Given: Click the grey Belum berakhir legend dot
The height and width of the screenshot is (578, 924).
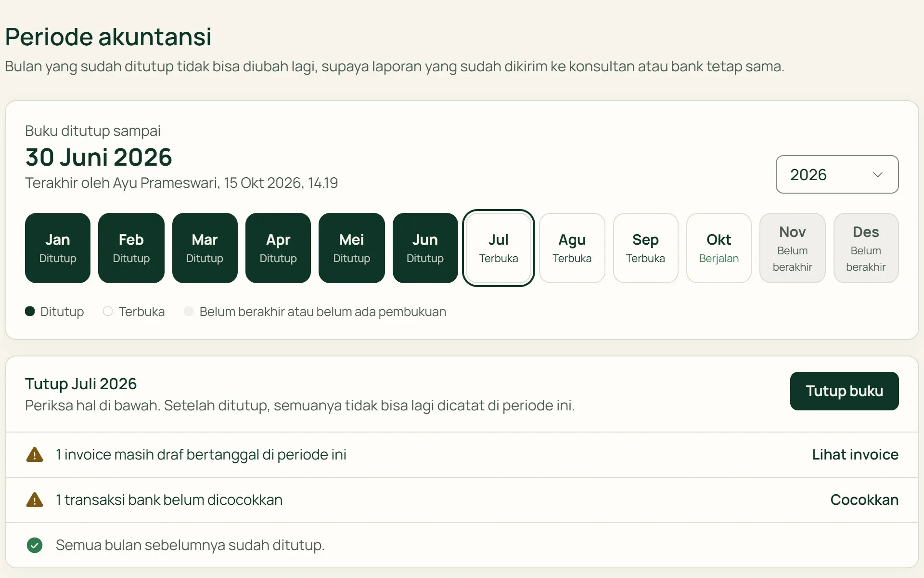Looking at the screenshot, I should (189, 311).
